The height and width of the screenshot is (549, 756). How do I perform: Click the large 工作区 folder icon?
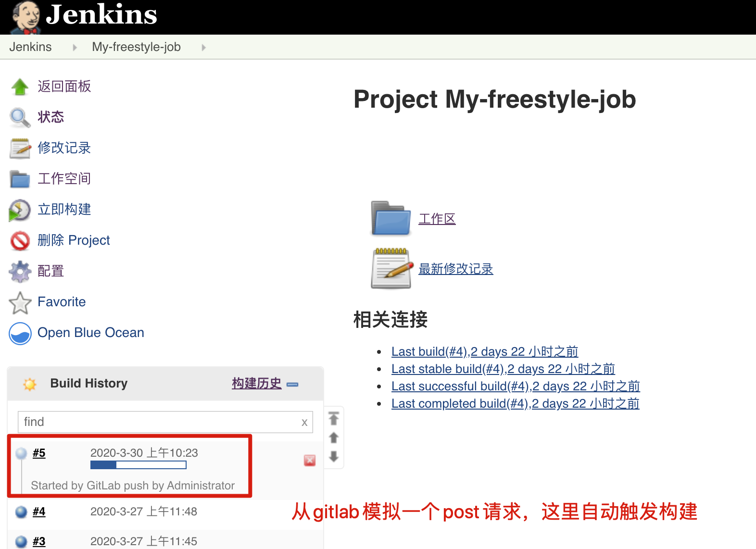[x=391, y=218]
